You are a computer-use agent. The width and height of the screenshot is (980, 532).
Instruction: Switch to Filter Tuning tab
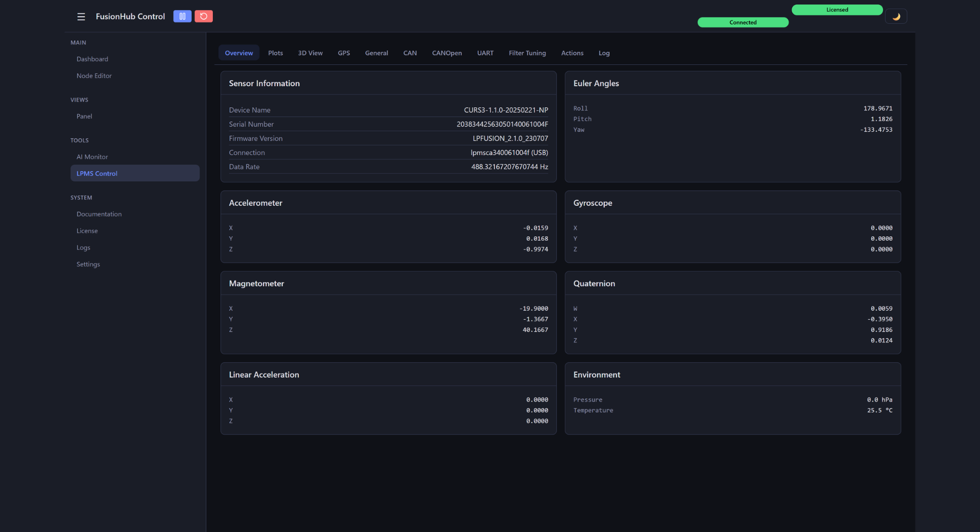(527, 53)
